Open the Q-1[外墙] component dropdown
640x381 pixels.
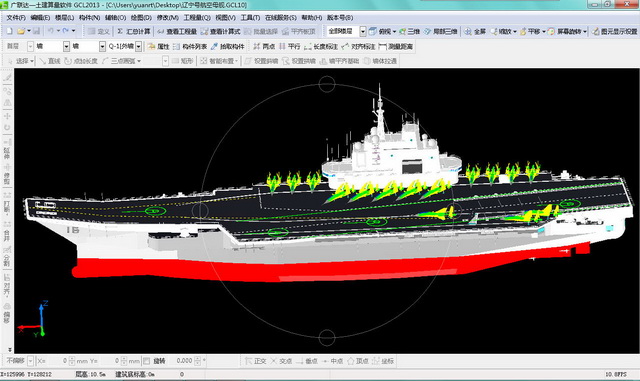point(139,47)
